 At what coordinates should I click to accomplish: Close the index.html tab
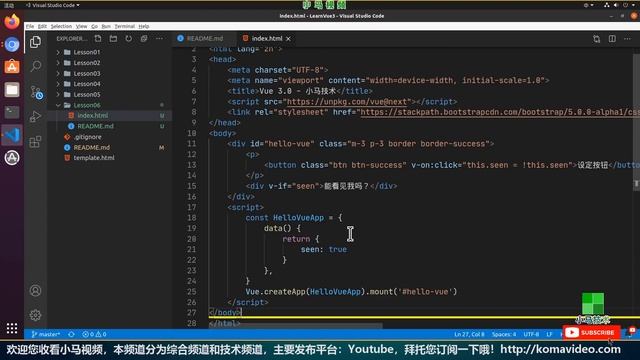coord(289,38)
